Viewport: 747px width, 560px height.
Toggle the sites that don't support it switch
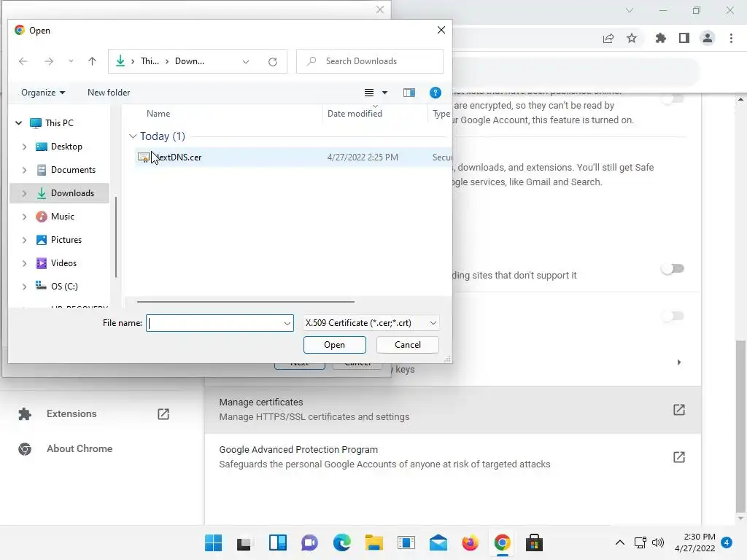coord(673,268)
